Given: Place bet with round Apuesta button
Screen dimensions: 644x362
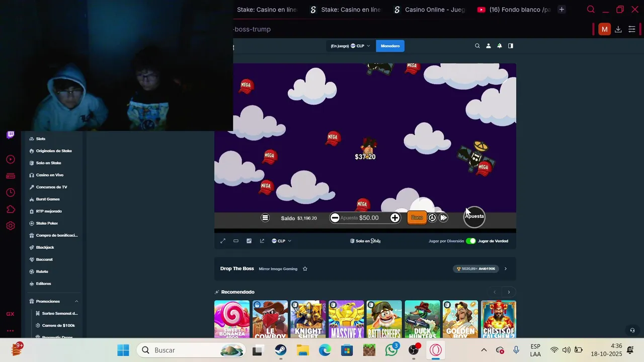Looking at the screenshot, I should (x=474, y=216).
